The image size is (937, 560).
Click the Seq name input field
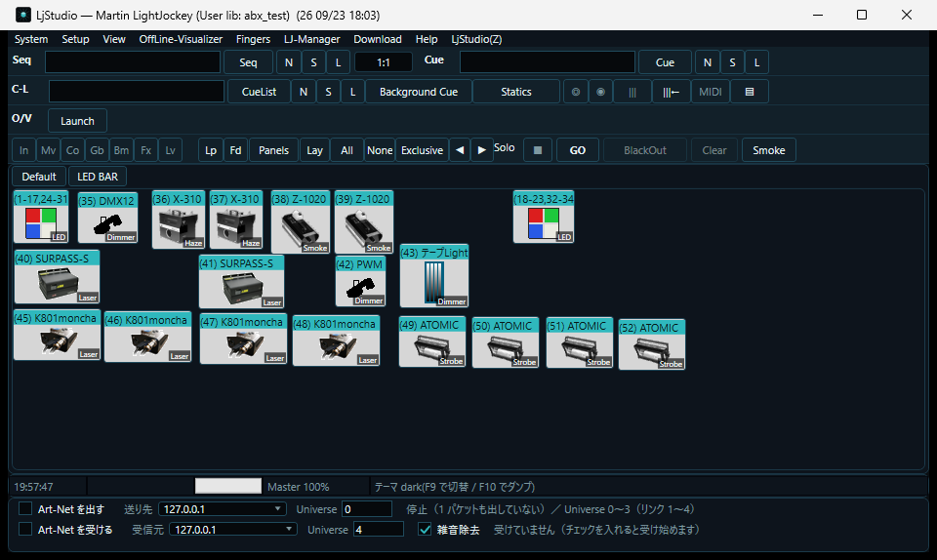coord(133,62)
